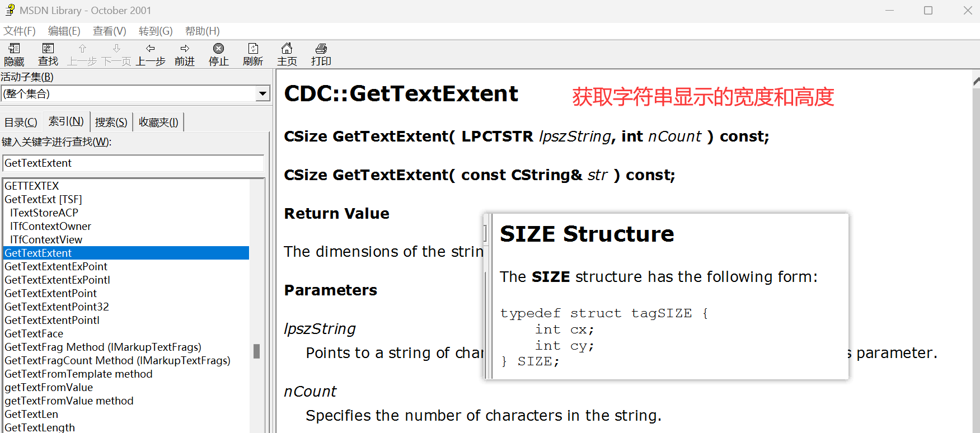Open the 编辑(E) menu
This screenshot has width=980, height=433.
(64, 31)
